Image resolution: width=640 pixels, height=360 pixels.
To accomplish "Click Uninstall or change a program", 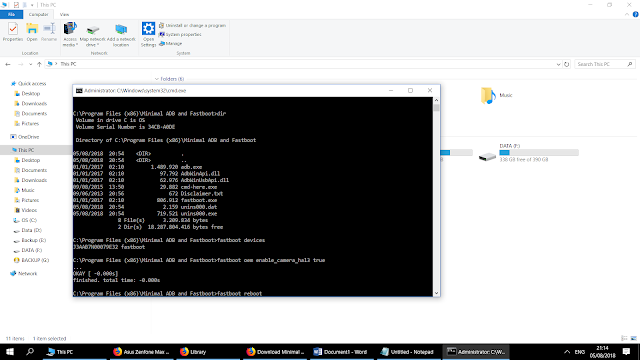I will pos(192,25).
